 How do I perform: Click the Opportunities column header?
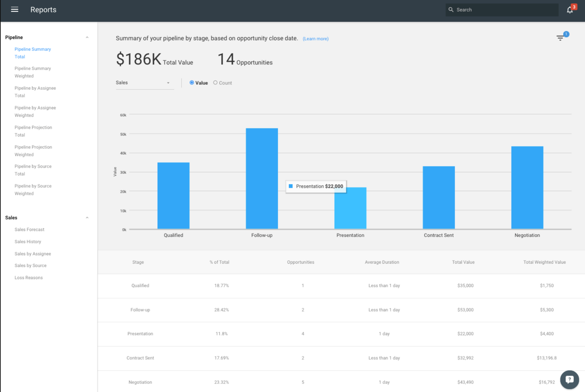click(x=301, y=262)
